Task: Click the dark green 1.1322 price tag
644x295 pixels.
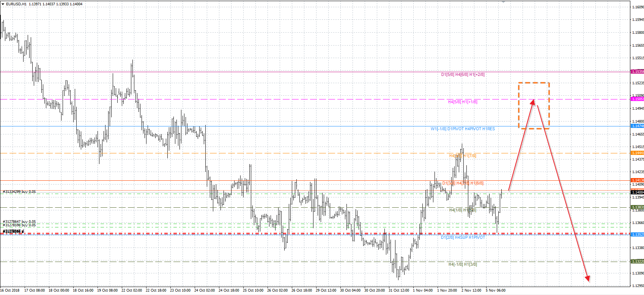Action: [637, 261]
